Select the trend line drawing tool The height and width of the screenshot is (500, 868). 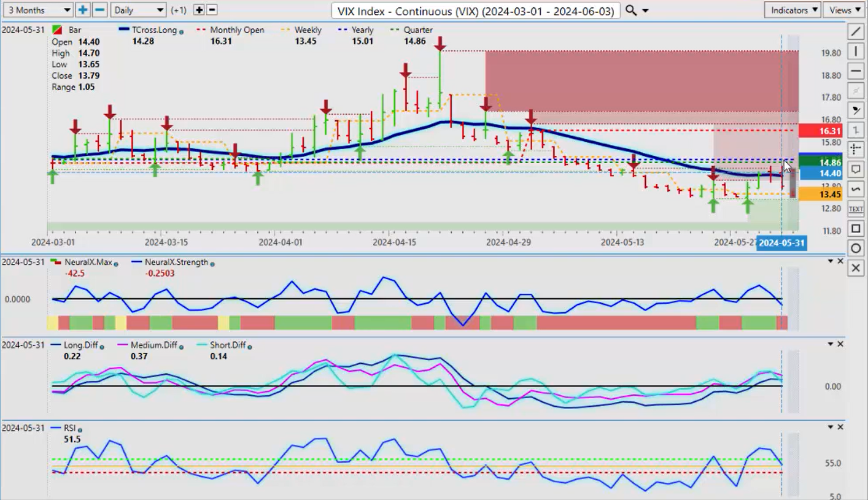[856, 31]
